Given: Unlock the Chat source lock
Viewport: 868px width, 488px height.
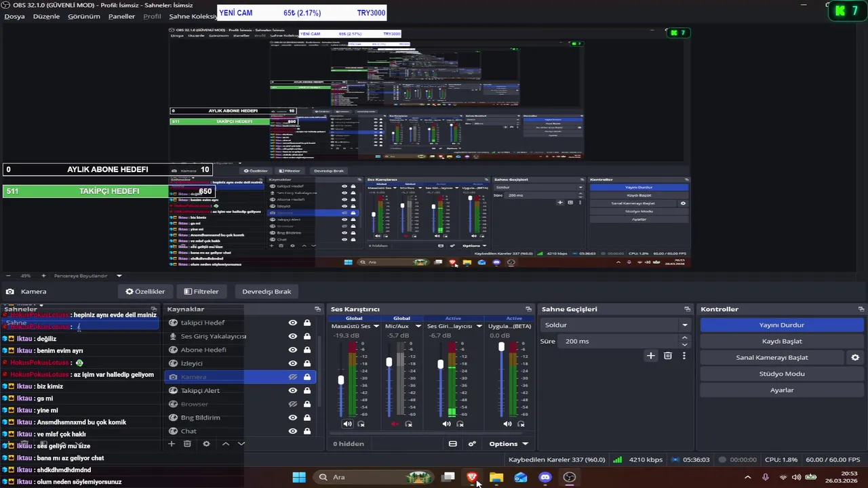Looking at the screenshot, I should pyautogui.click(x=307, y=431).
